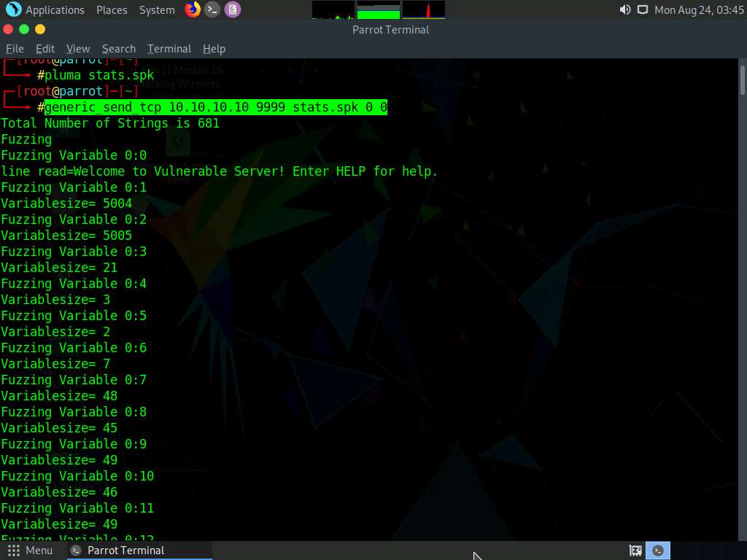Open the Parrot logo Applications icon

(x=13, y=9)
